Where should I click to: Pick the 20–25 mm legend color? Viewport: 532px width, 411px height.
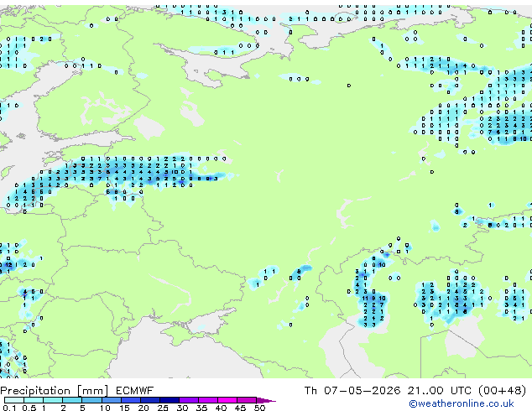(x=150, y=400)
